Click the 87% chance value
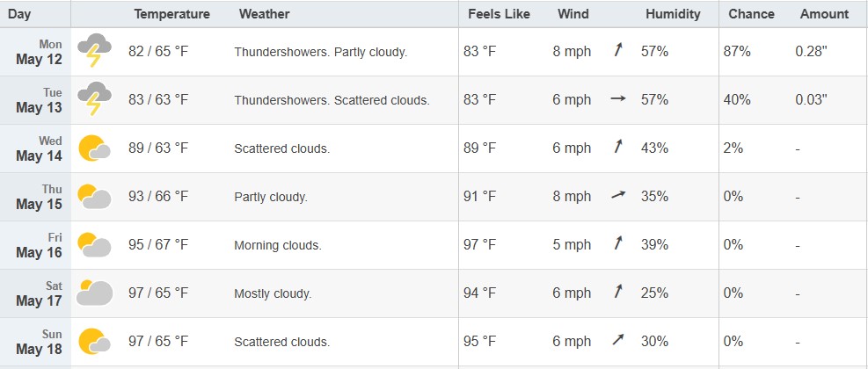Screen dimensions: 868x369 (x=737, y=52)
